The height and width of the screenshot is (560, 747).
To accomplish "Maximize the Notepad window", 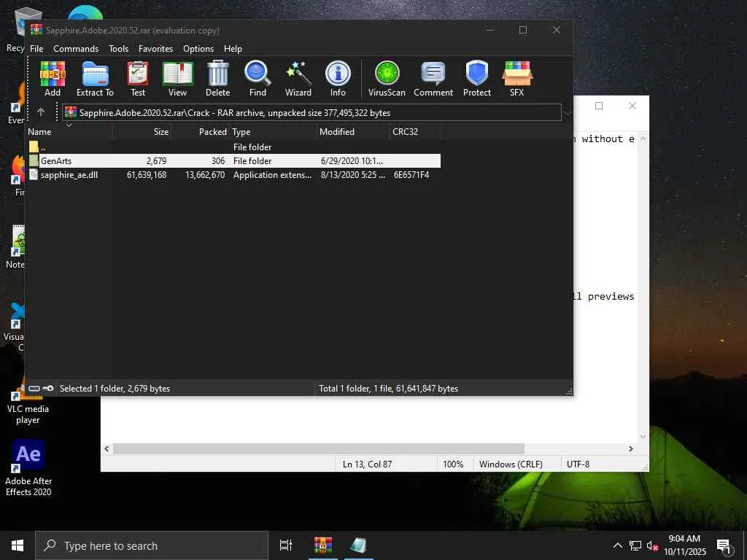I will [599, 106].
